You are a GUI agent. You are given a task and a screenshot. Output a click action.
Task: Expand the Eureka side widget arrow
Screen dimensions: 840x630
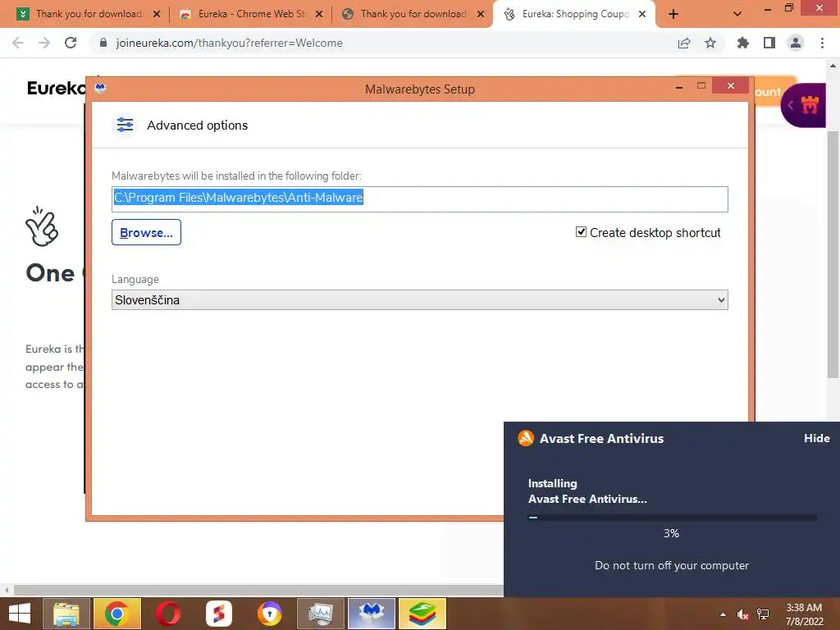click(790, 105)
